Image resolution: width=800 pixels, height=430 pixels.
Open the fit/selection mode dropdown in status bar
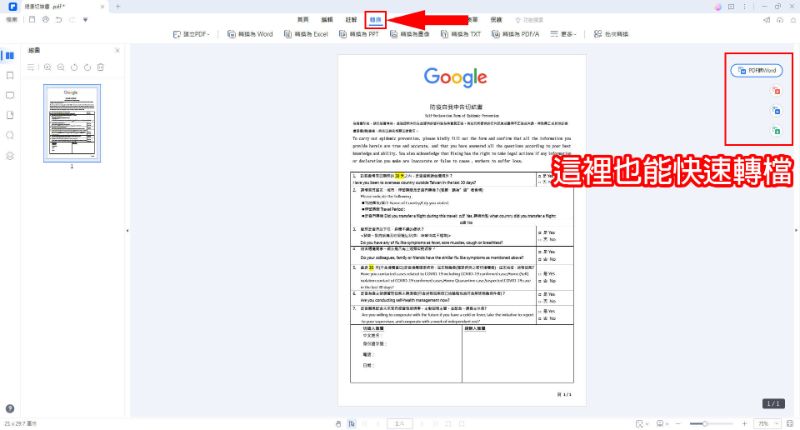pyautogui.click(x=641, y=424)
